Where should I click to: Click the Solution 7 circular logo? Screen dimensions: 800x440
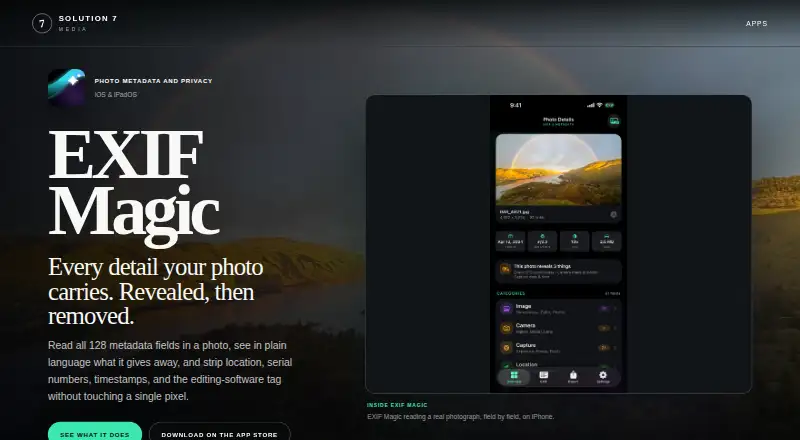(42, 23)
